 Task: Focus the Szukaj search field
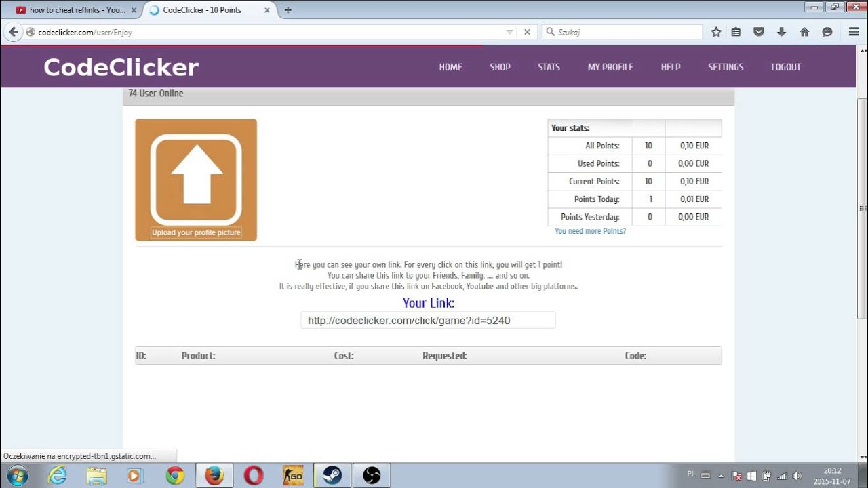(623, 32)
